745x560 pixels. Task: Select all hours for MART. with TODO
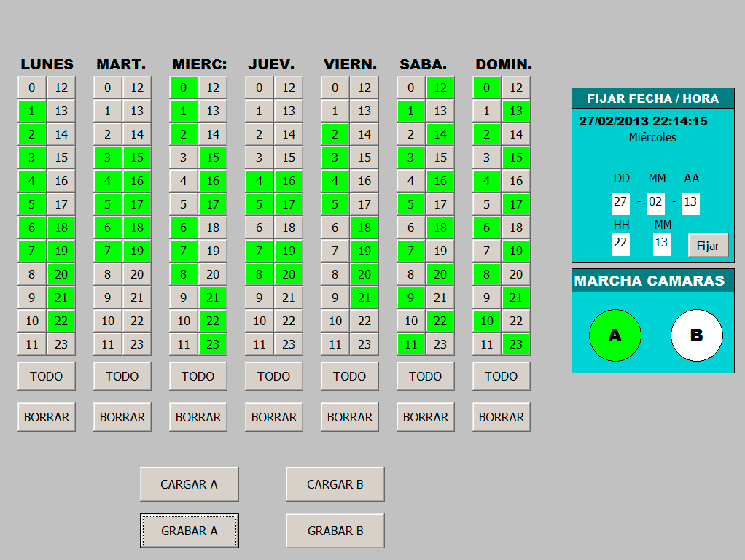tap(122, 376)
